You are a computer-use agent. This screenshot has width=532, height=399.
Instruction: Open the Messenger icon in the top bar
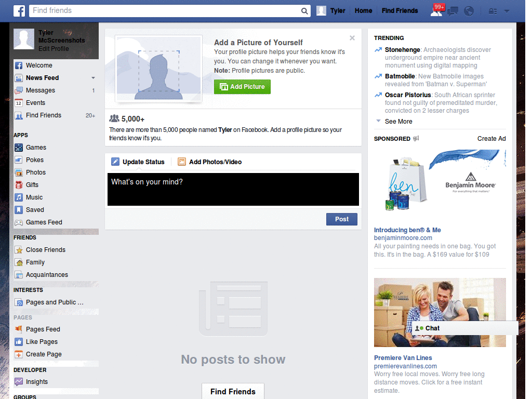(453, 11)
